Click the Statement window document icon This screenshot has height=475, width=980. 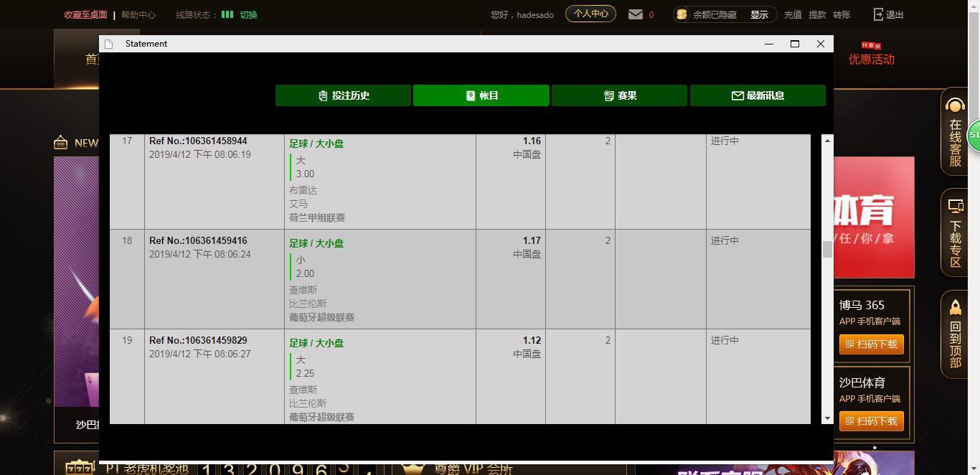(109, 44)
